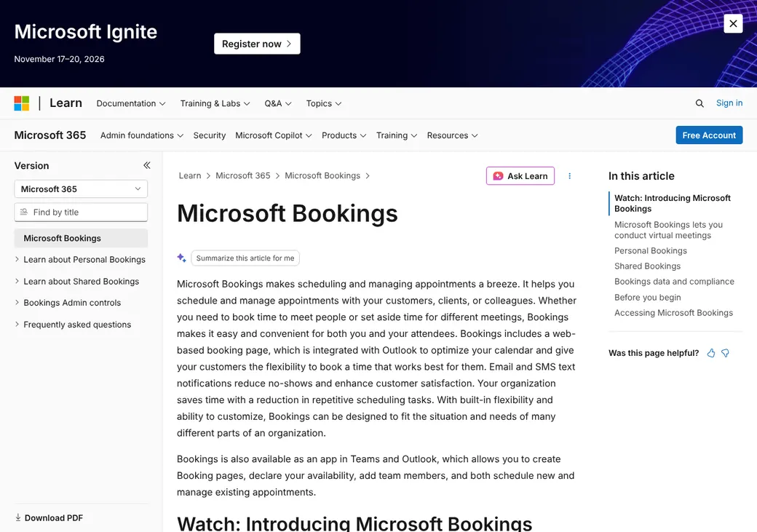Screen dimensions: 757x532
Task: Jump to Watch: Introducing Microsoft Bookings
Action: pos(672,203)
